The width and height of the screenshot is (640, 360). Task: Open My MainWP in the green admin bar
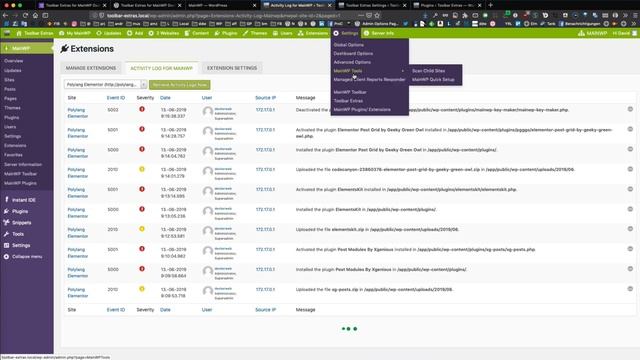pos(75,33)
